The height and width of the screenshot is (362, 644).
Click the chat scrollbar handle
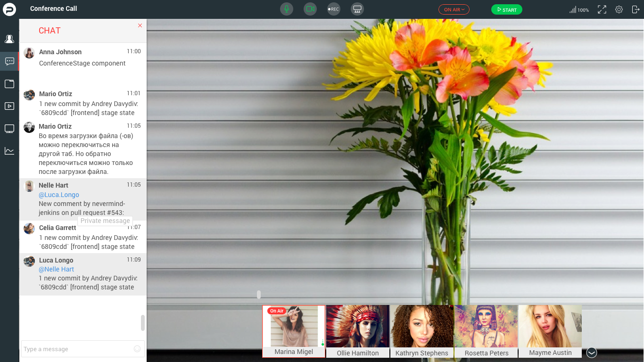143,323
